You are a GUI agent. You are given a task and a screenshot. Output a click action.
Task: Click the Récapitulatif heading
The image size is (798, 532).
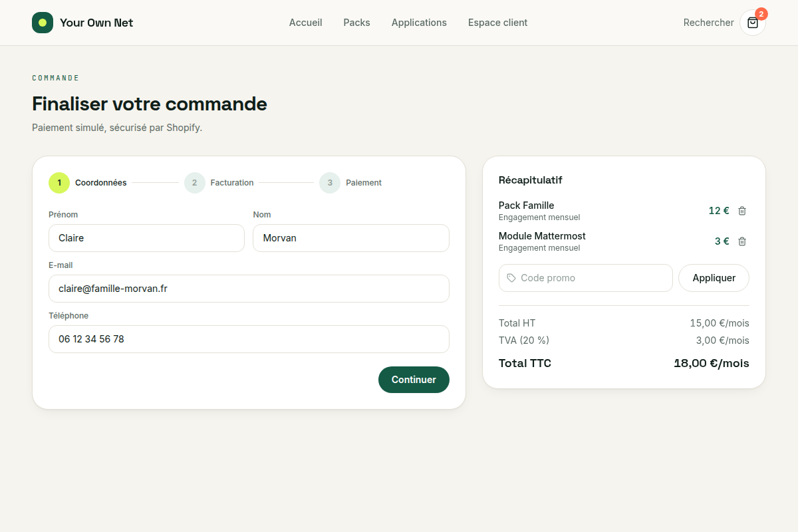pos(531,180)
